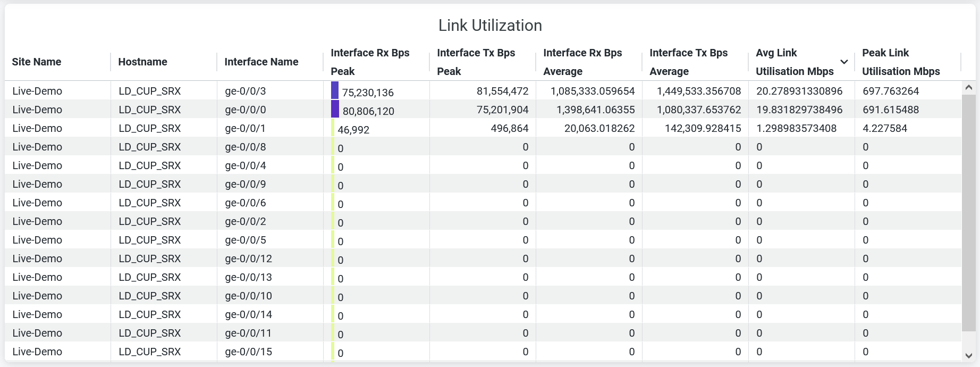This screenshot has height=367, width=980.
Task: Select Rx peak value 80,806,120
Action: tap(368, 111)
